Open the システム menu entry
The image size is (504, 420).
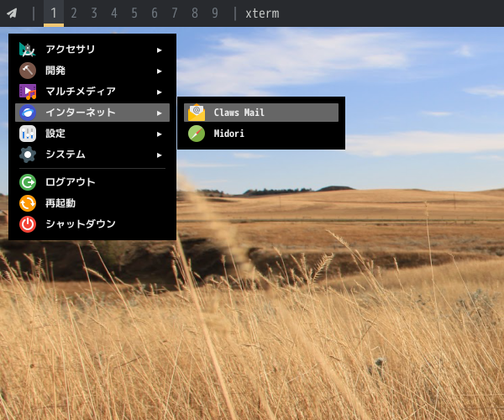[x=92, y=155]
